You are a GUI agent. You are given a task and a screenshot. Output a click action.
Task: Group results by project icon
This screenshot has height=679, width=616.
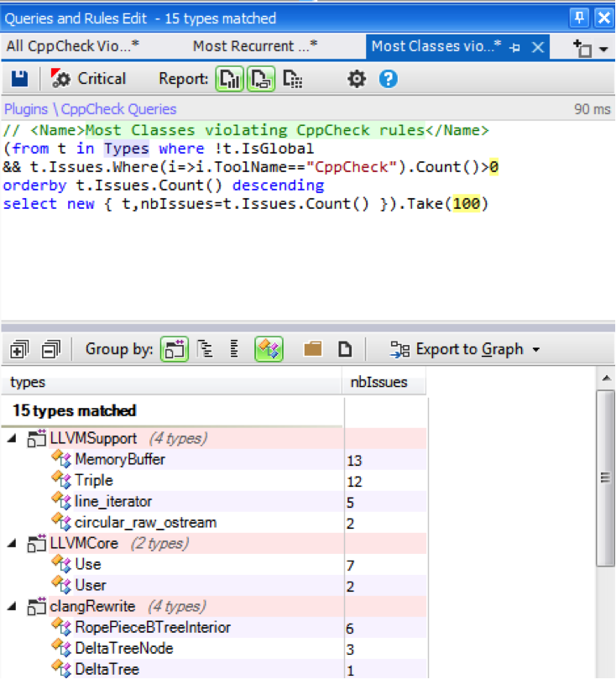pos(175,349)
